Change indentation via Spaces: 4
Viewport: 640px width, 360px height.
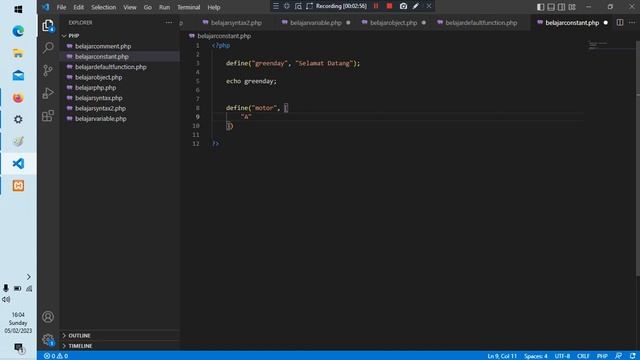coord(536,356)
